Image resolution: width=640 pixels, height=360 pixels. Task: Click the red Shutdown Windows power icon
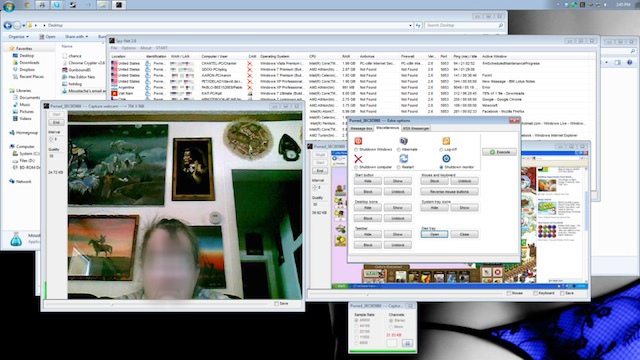358,141
